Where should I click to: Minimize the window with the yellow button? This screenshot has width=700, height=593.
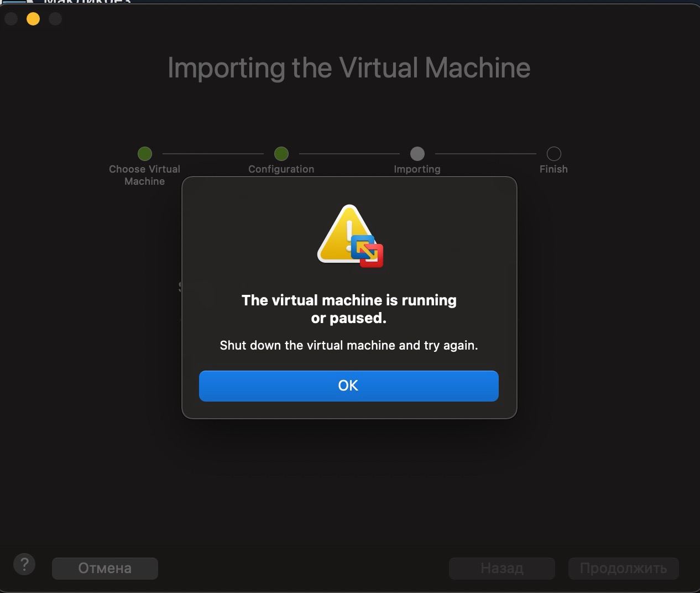point(33,19)
